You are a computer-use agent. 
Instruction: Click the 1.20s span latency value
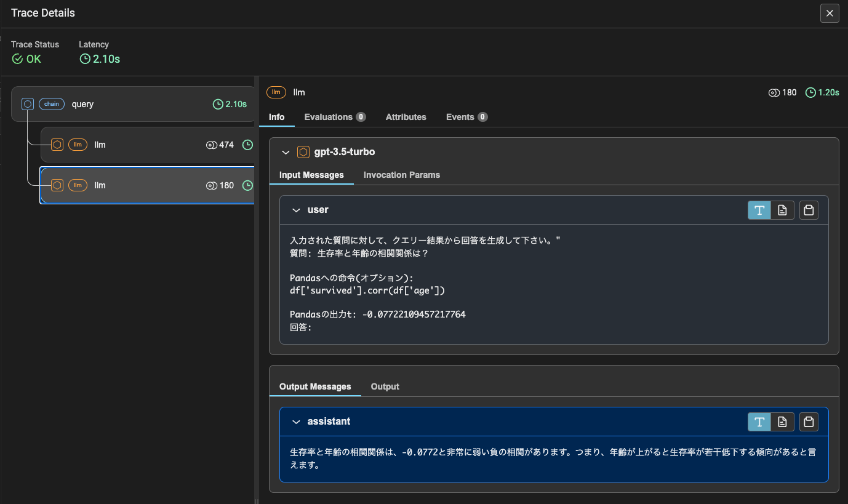coord(829,93)
